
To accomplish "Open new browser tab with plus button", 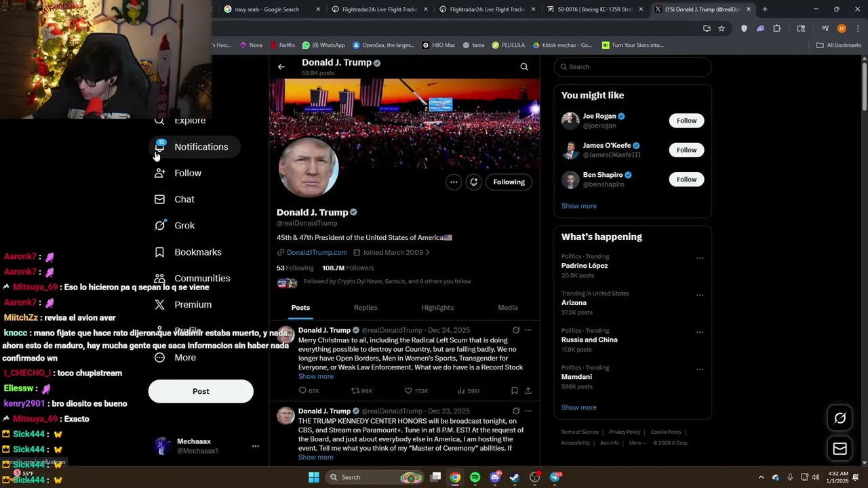I will pyautogui.click(x=765, y=9).
